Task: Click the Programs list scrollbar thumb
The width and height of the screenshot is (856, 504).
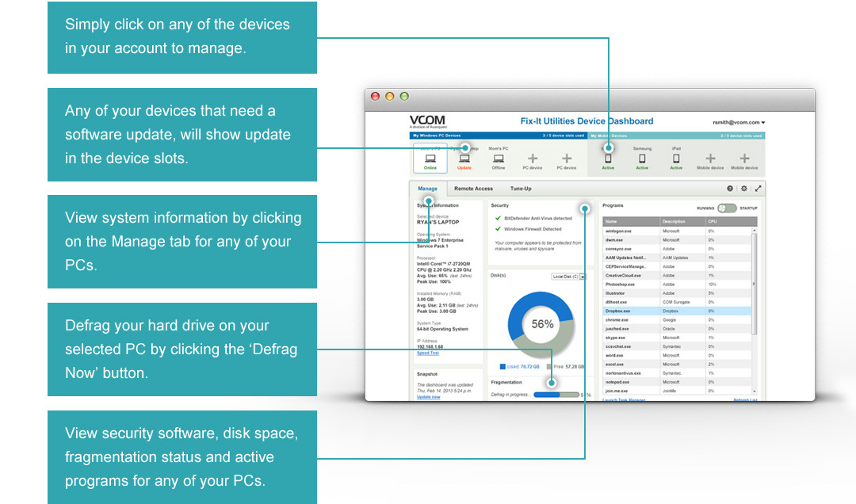Action: (x=755, y=284)
